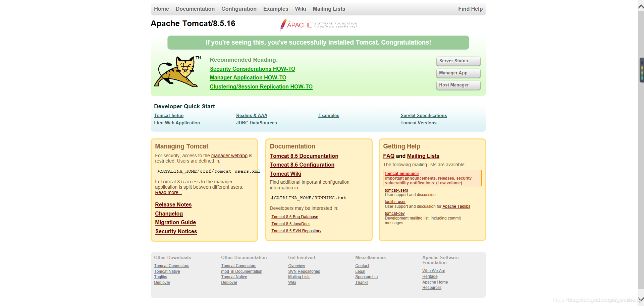Open the Configuration nav item
The image size is (644, 306).
click(239, 9)
